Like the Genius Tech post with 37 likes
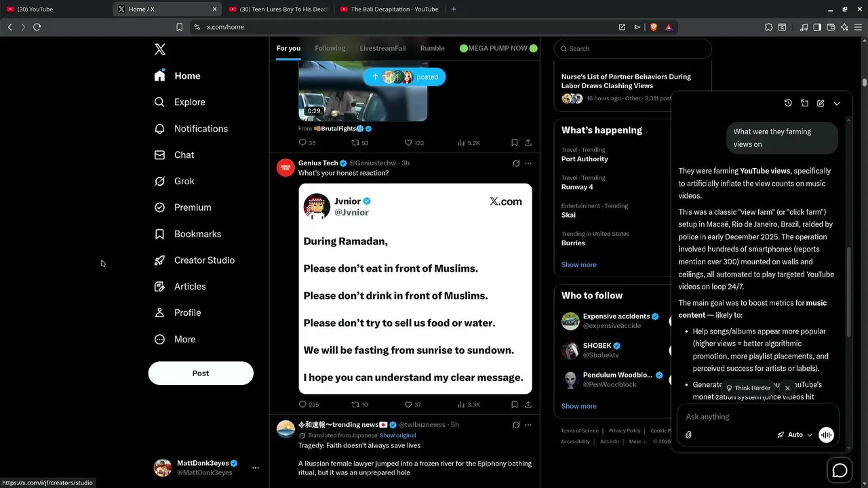Viewport: 868px width, 488px height. [x=412, y=405]
